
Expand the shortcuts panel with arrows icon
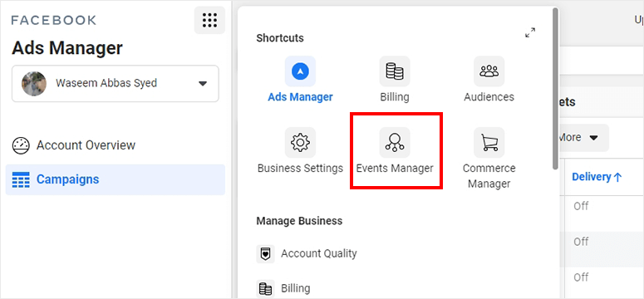pos(530,33)
